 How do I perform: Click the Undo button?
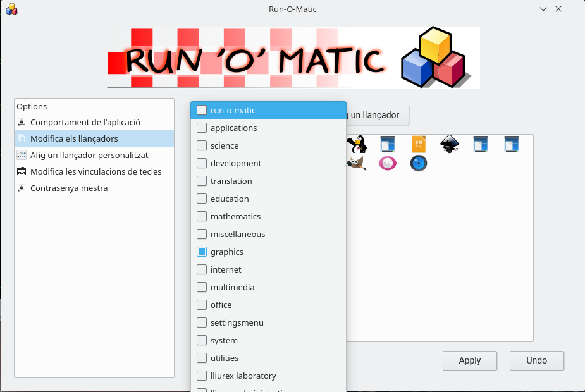[x=536, y=360]
